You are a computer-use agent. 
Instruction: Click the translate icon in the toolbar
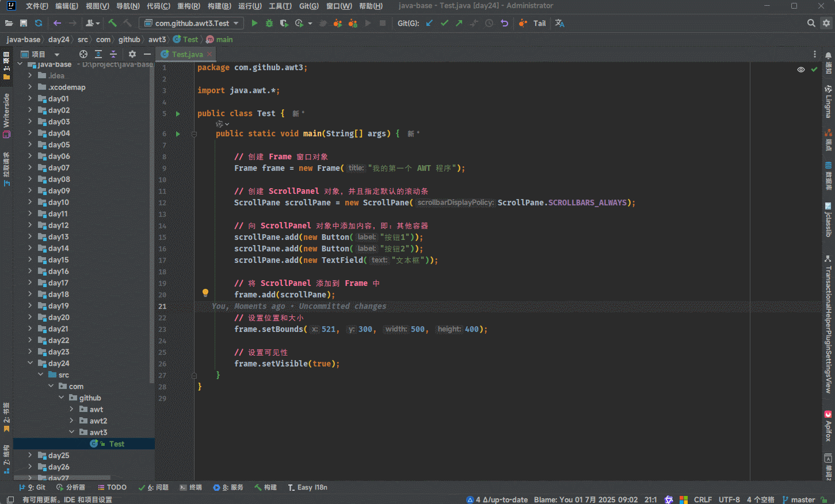coord(559,24)
